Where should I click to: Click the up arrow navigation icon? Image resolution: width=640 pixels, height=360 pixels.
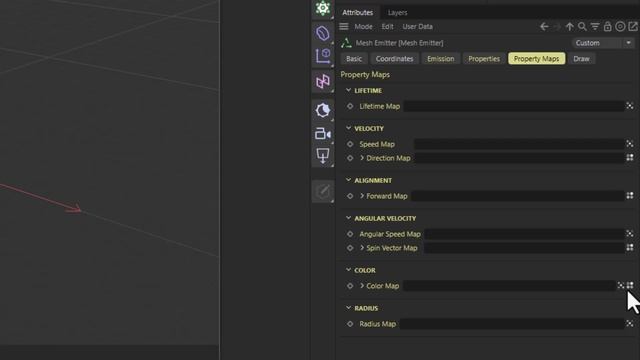pyautogui.click(x=569, y=27)
